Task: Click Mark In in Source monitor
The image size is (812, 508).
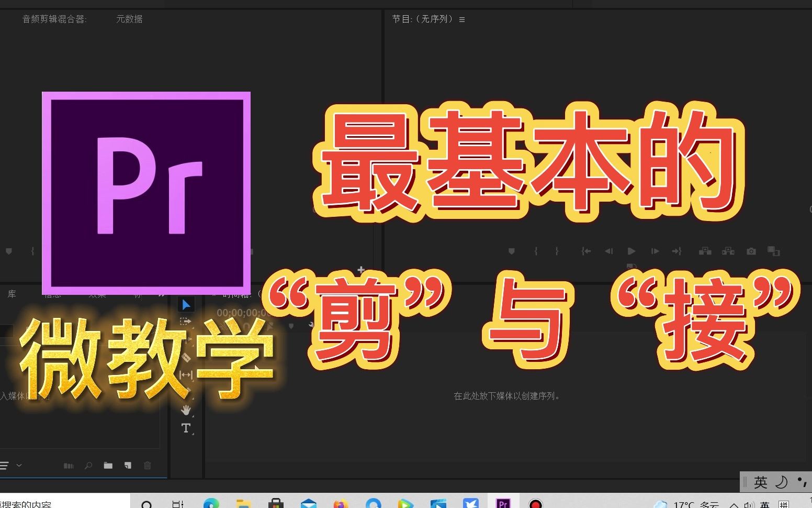Action: [x=32, y=251]
